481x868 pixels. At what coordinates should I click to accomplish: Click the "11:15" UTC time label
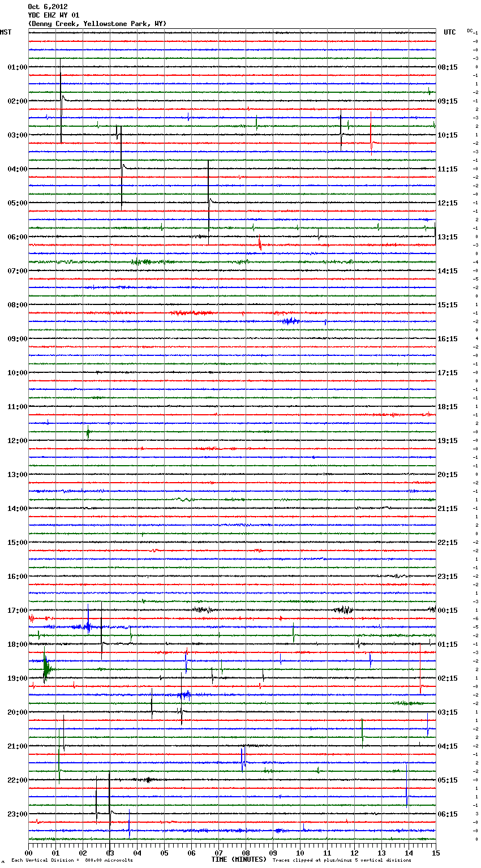tap(448, 169)
